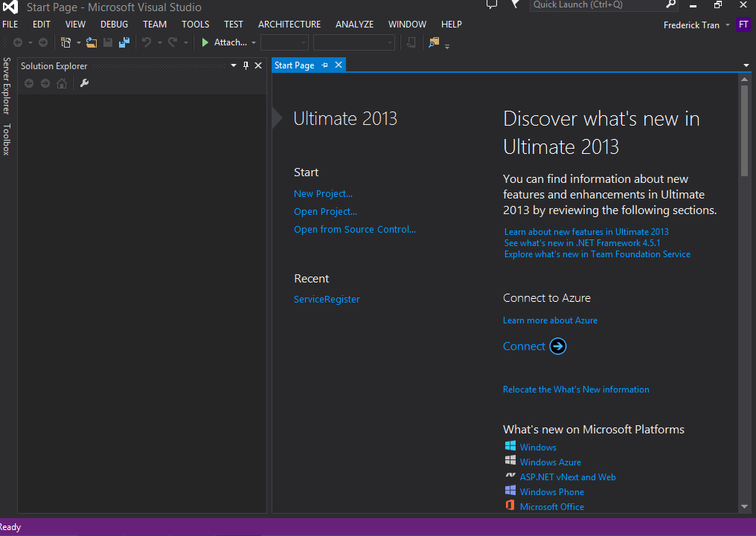756x536 pixels.
Task: Open the toolbar overflow options arrow
Action: coord(447,46)
